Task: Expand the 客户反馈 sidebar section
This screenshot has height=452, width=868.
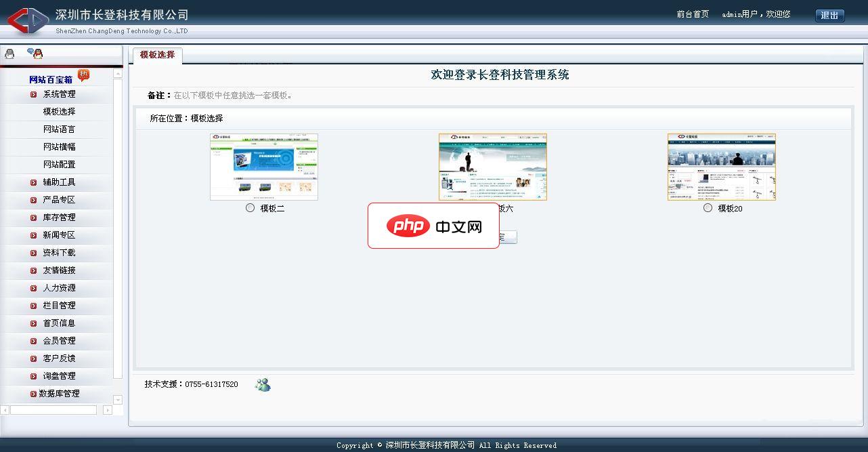Action: coord(59,358)
